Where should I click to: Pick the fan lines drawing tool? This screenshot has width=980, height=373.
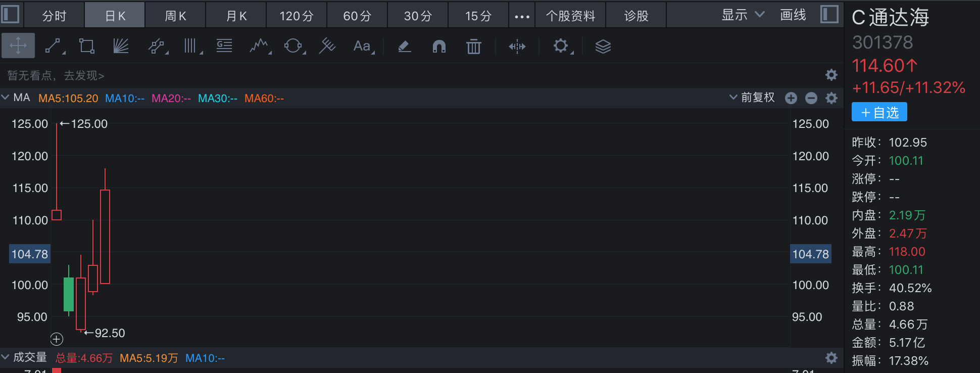(121, 46)
